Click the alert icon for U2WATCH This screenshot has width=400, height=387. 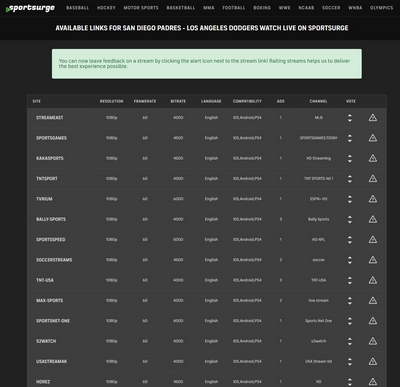[373, 341]
